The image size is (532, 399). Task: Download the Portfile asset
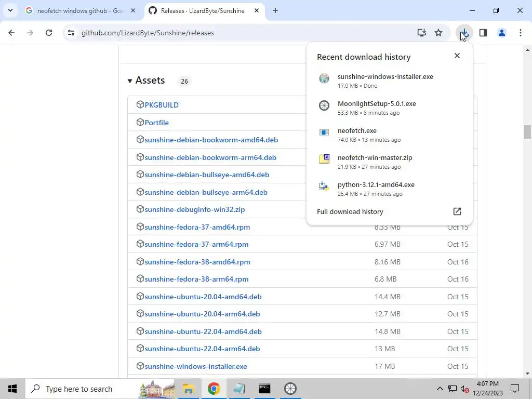click(156, 123)
